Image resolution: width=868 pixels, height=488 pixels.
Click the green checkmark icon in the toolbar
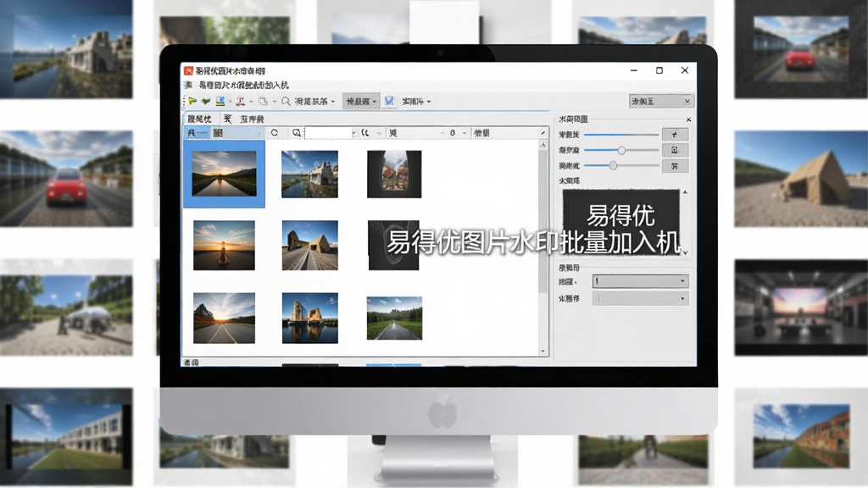click(x=206, y=101)
